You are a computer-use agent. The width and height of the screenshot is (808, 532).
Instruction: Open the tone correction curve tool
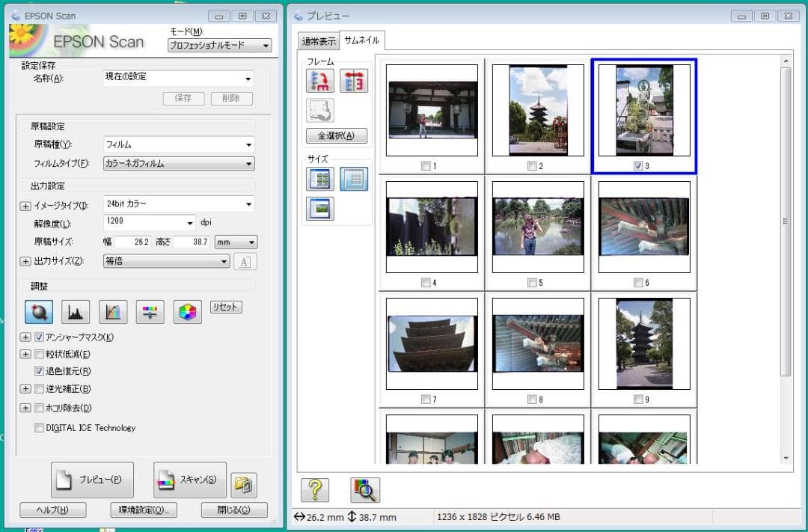point(113,311)
